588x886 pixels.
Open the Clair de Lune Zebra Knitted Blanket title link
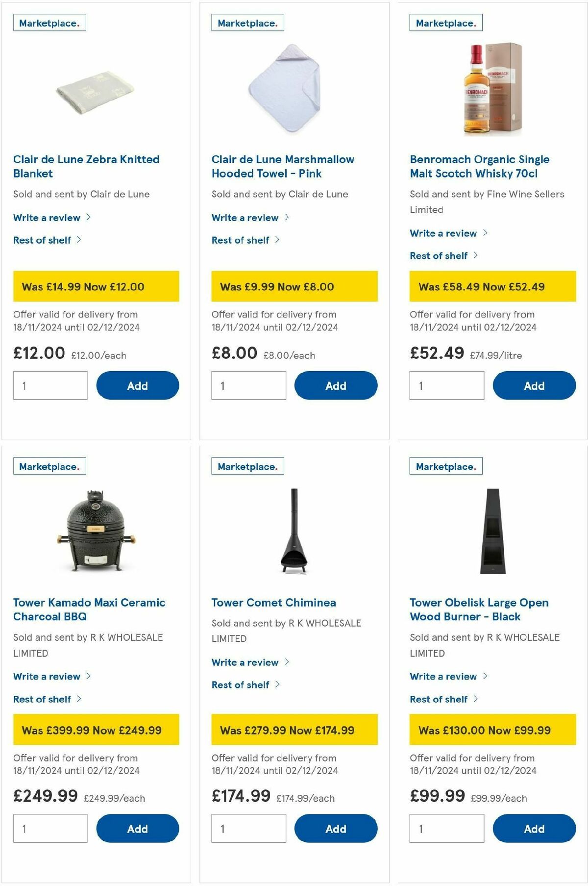[86, 166]
